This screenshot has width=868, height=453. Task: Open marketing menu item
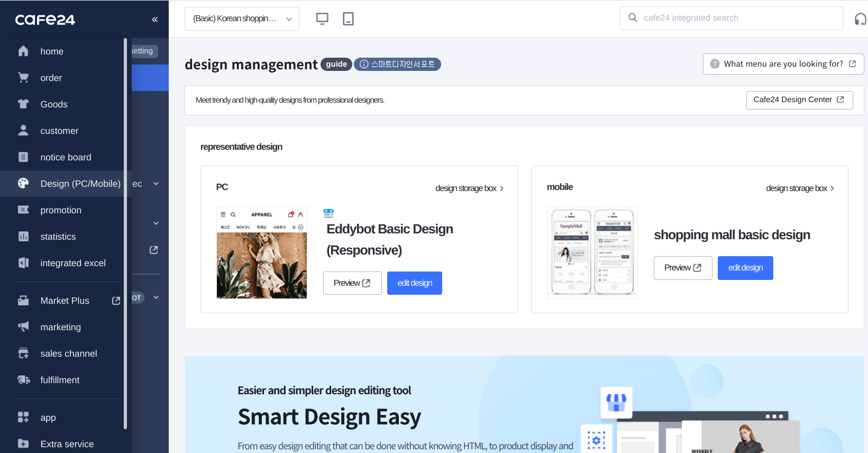(62, 327)
